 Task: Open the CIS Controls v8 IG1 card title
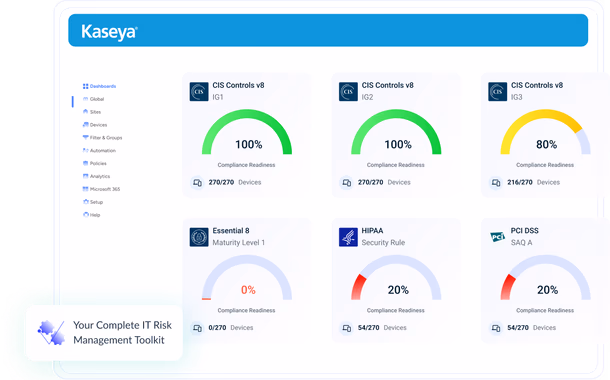238,85
